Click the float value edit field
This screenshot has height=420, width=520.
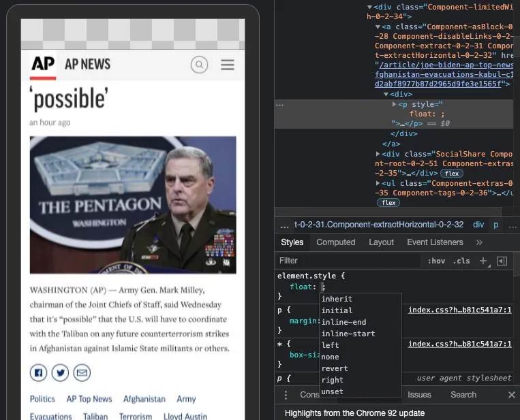[322, 287]
